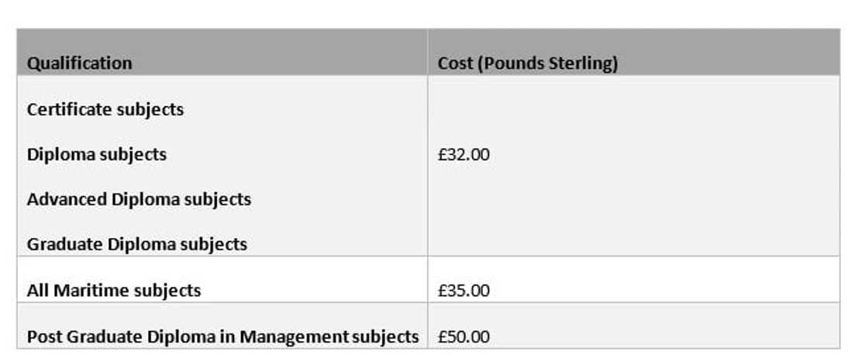Click the Graduate Diploma subjects line
Image resolution: width=868 pixels, height=362 pixels.
pos(137,244)
